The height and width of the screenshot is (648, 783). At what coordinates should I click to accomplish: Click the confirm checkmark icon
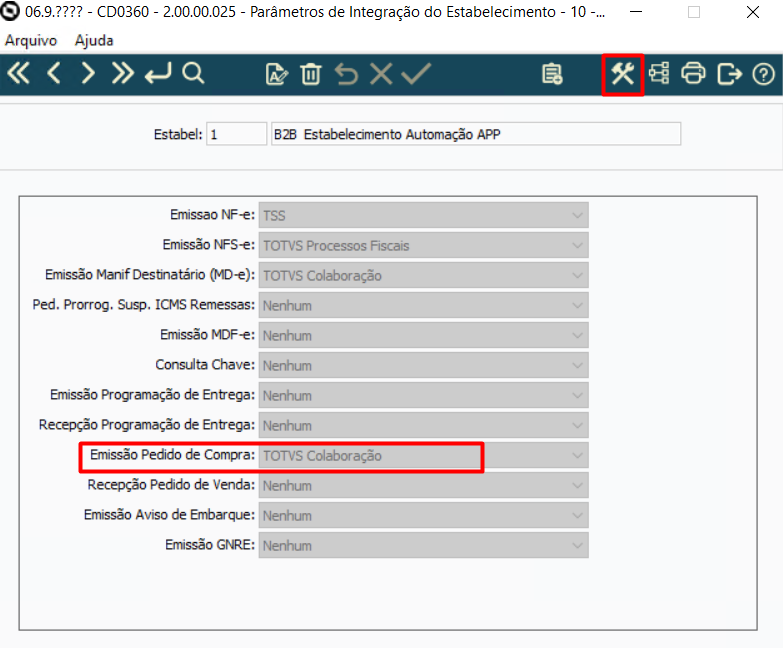pos(416,74)
